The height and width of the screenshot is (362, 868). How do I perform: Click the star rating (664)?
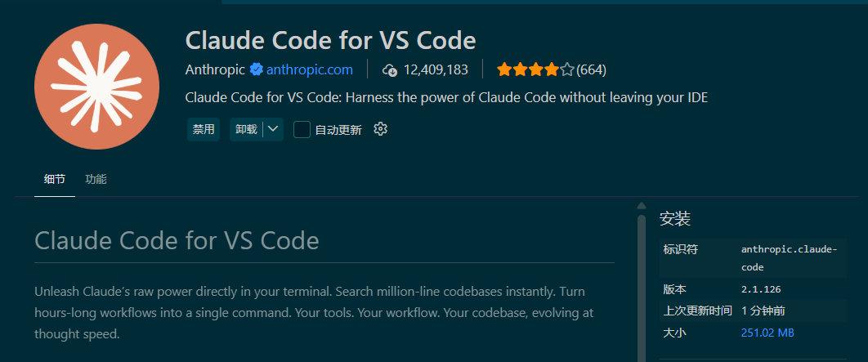pos(552,70)
